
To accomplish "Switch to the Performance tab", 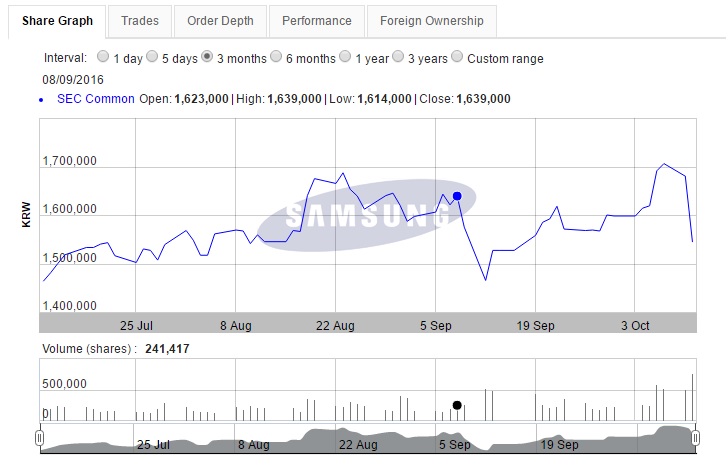I will 317,21.
